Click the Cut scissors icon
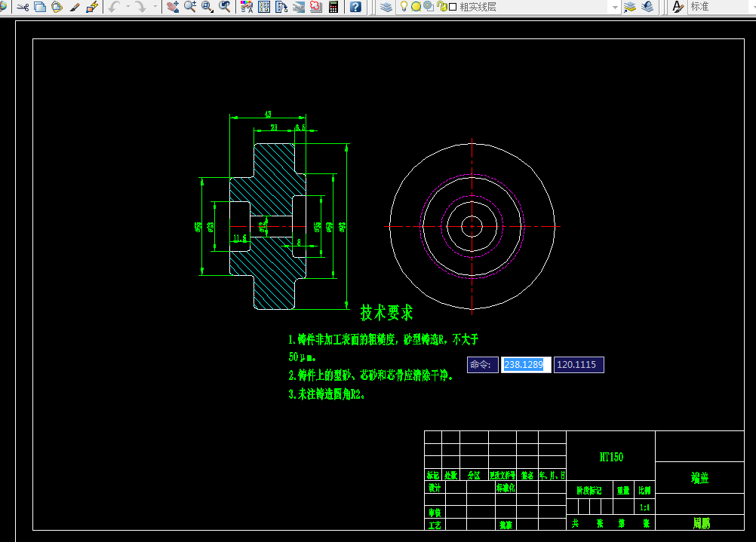The image size is (756, 542). [23, 7]
